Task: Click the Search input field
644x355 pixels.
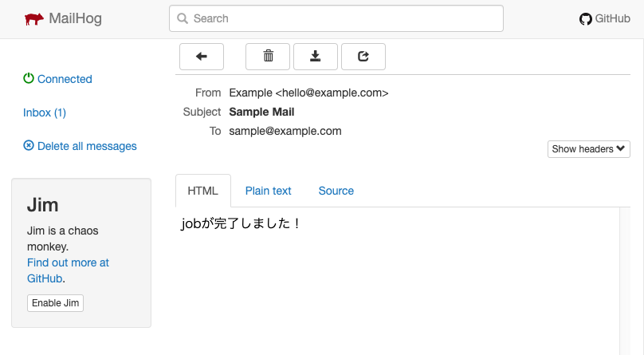Action: coord(343,18)
